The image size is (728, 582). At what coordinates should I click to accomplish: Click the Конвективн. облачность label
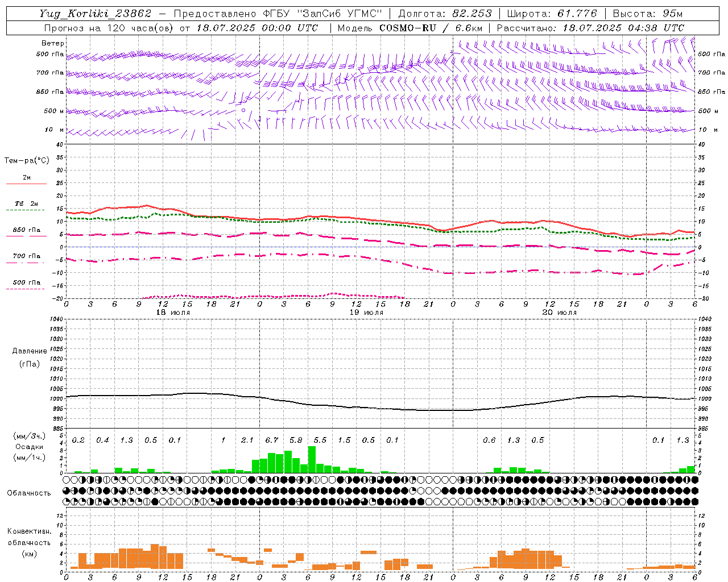tap(29, 537)
